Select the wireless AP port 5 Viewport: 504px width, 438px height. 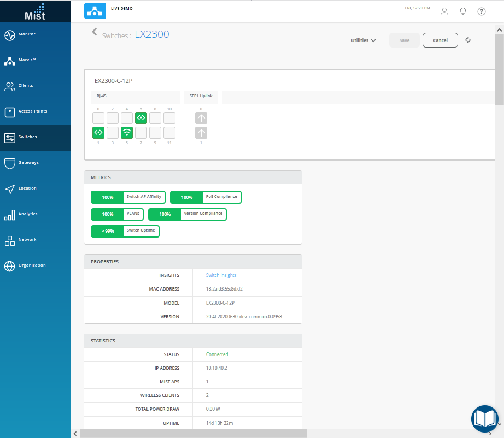127,132
